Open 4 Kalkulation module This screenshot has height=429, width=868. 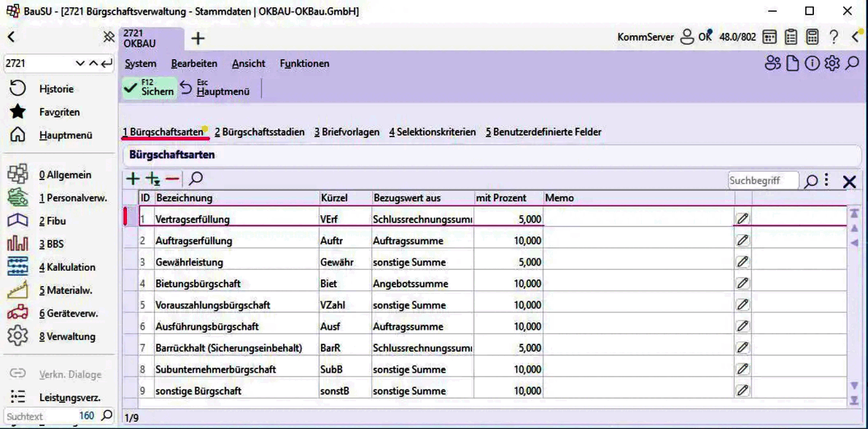coord(67,267)
